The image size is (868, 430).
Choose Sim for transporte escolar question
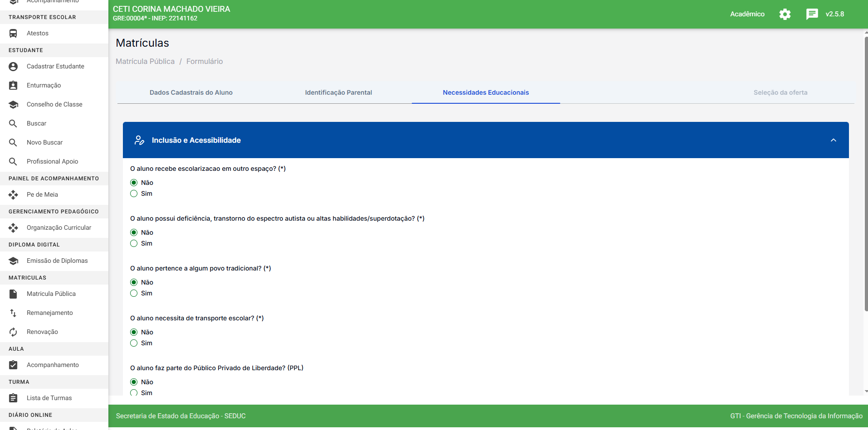[134, 343]
